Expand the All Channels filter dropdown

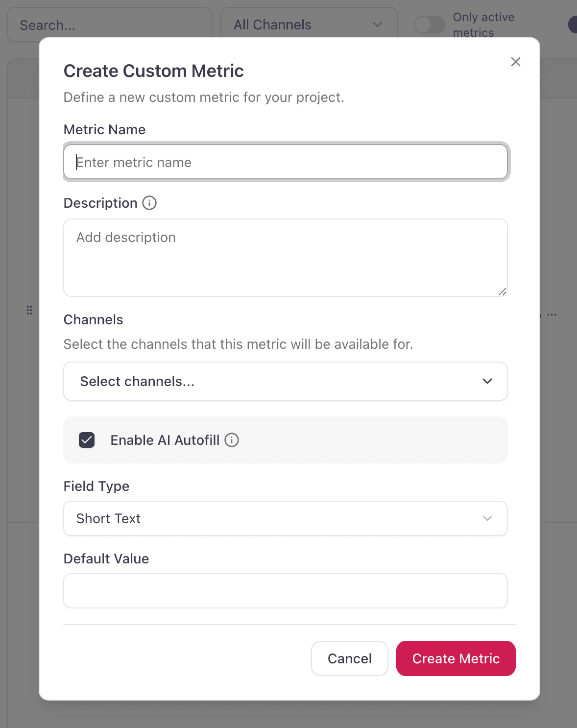pyautogui.click(x=309, y=24)
